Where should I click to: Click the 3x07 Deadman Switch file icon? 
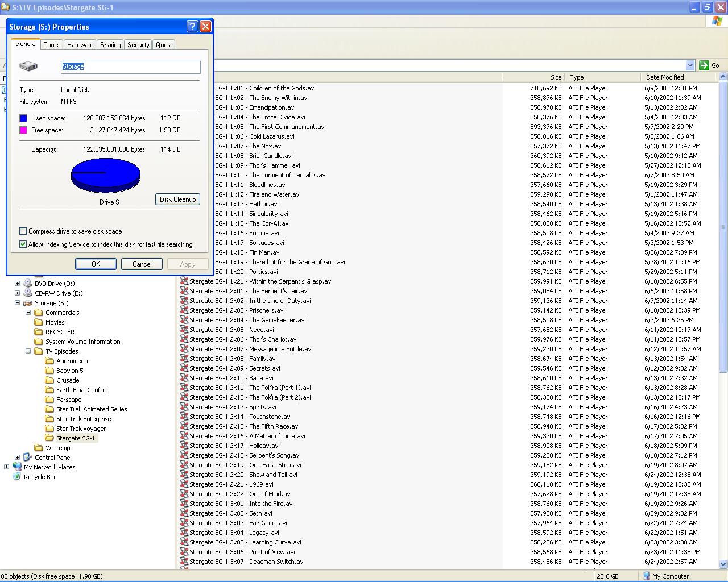coord(184,561)
